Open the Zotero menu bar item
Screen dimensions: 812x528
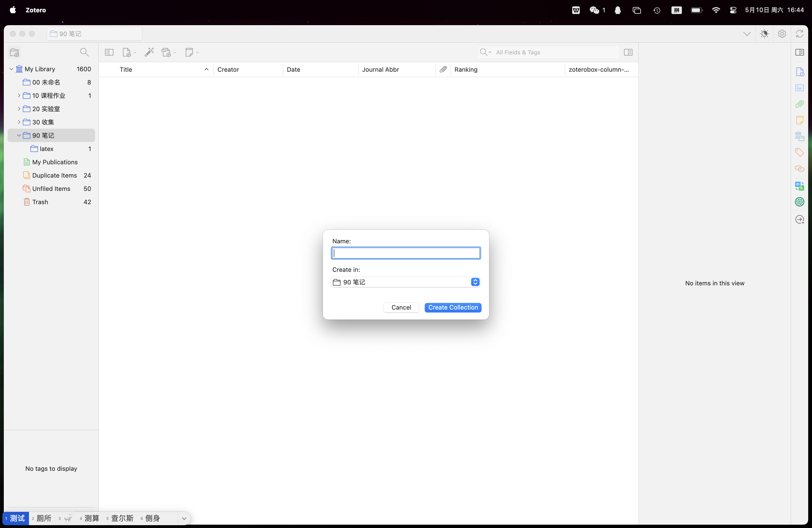click(x=35, y=10)
